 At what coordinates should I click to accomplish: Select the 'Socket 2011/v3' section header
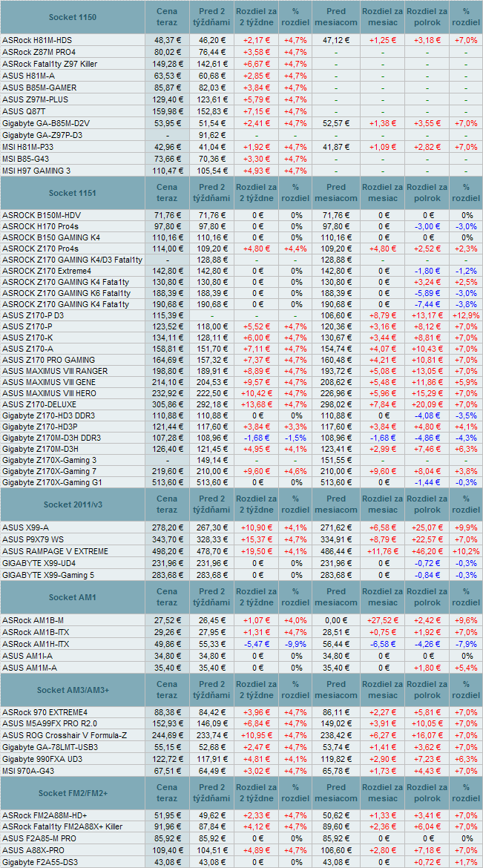73,504
